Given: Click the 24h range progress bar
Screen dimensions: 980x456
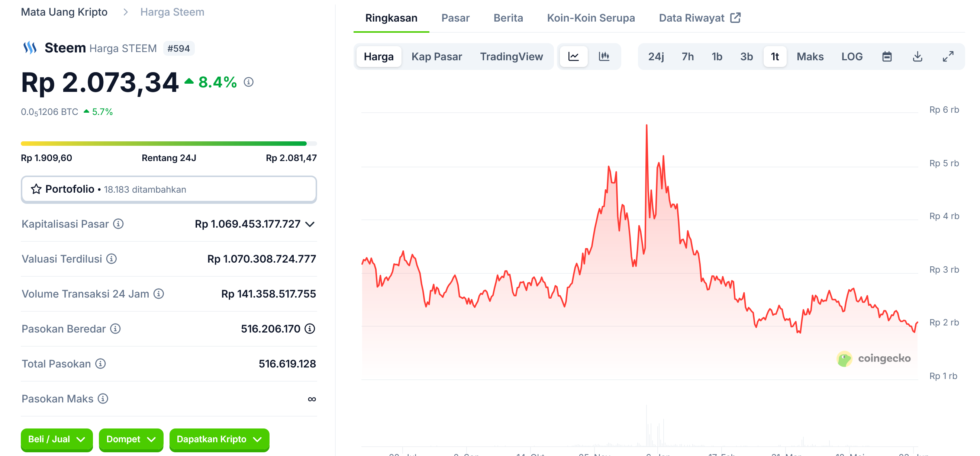Looking at the screenshot, I should pyautogui.click(x=169, y=144).
